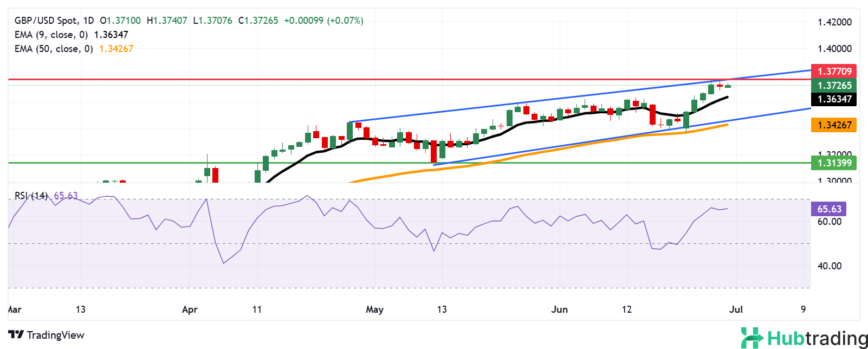
Task: Click the orange 50 EMA curve
Action: (x=542, y=152)
